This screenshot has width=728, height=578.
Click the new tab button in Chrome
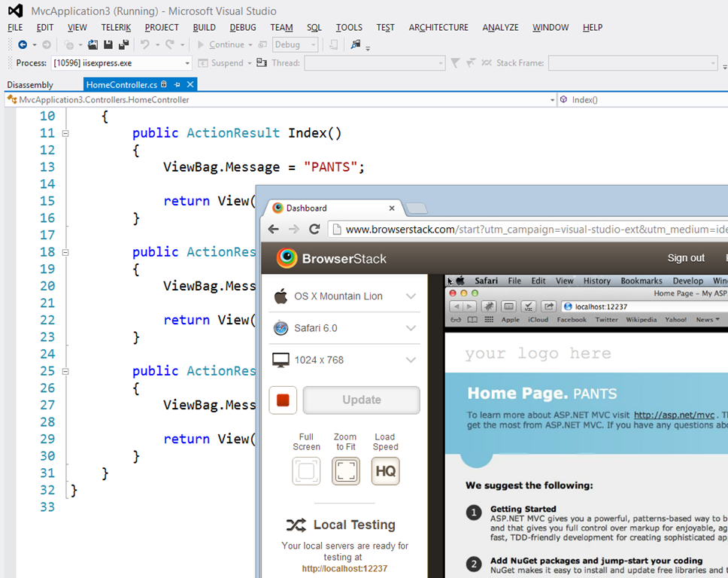click(417, 208)
